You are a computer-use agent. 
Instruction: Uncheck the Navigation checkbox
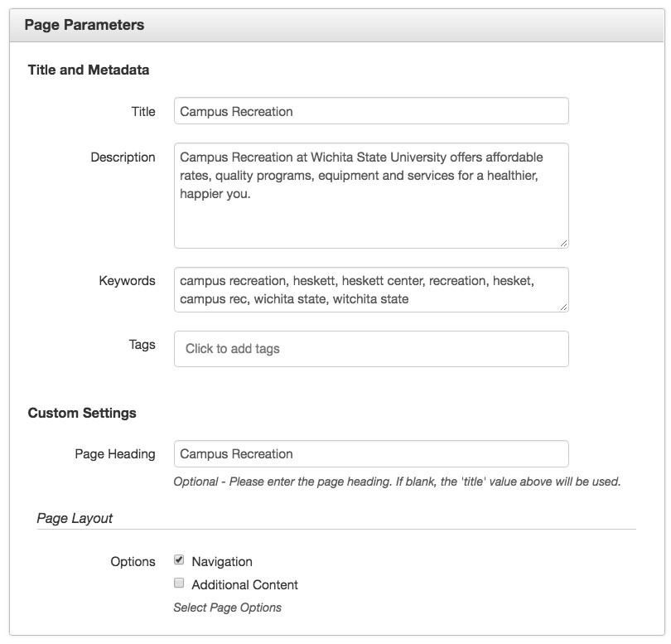[179, 559]
